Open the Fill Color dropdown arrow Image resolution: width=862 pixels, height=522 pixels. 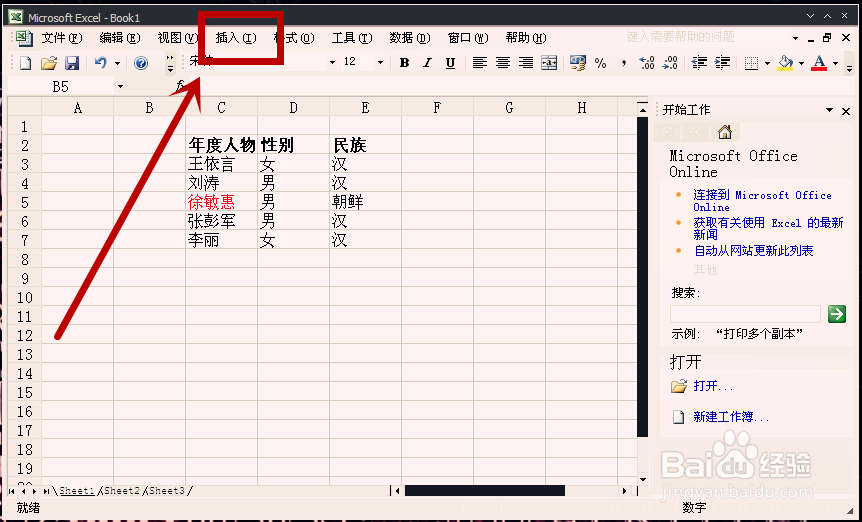801,63
